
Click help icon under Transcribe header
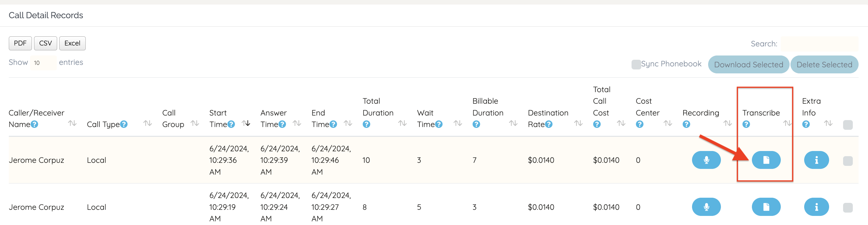tap(746, 124)
